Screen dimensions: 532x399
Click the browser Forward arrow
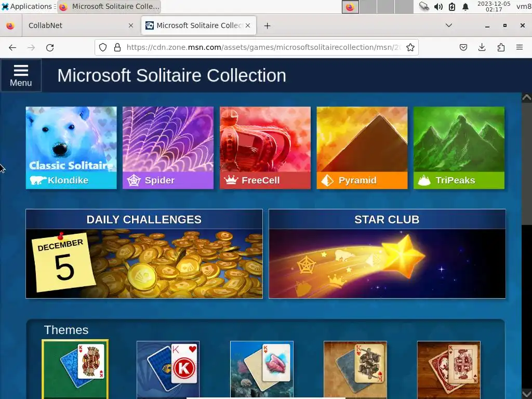pos(31,47)
